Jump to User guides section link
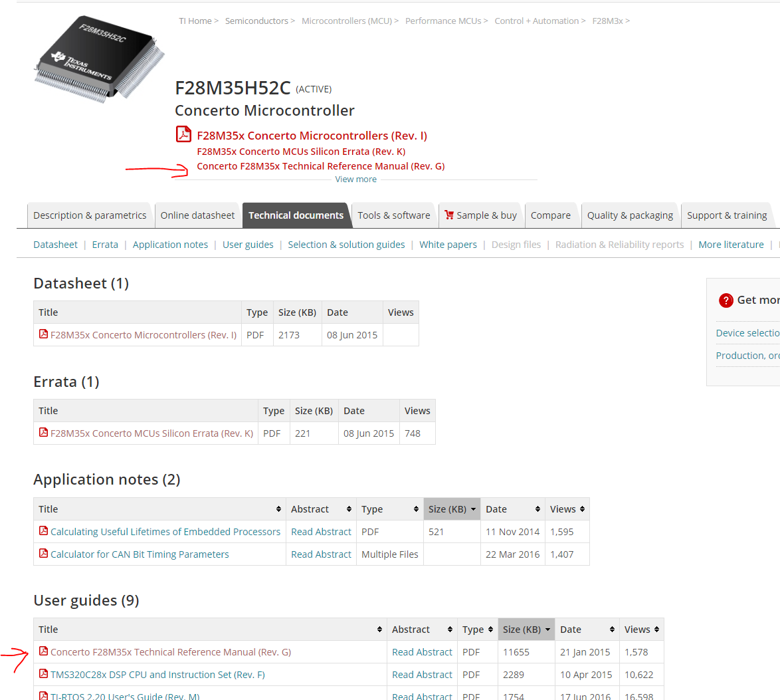 248,245
